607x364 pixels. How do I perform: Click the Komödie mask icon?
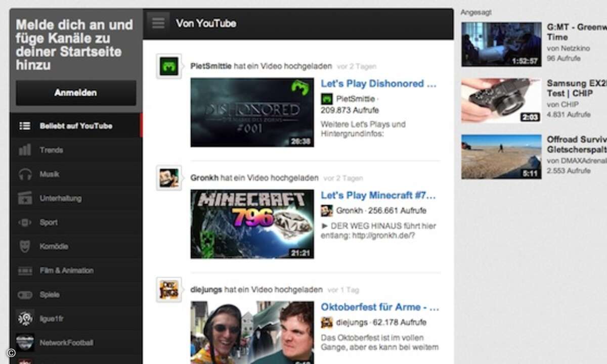[x=25, y=247]
